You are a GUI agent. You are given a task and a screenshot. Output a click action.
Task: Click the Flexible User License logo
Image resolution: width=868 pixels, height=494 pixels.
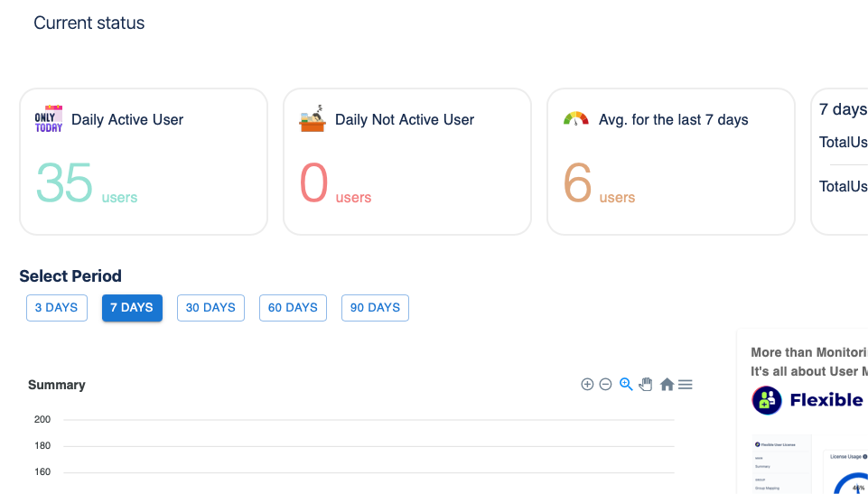pyautogui.click(x=767, y=400)
